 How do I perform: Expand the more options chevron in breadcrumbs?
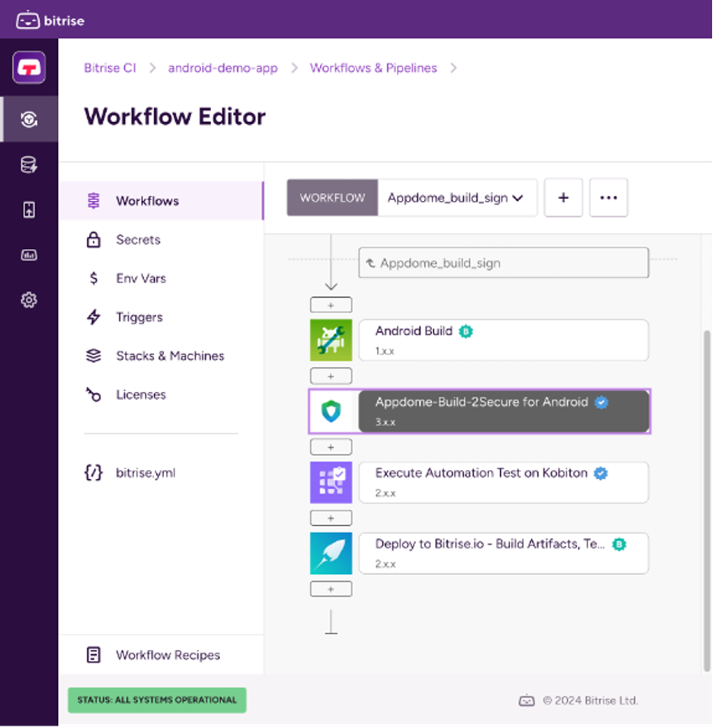coord(454,68)
